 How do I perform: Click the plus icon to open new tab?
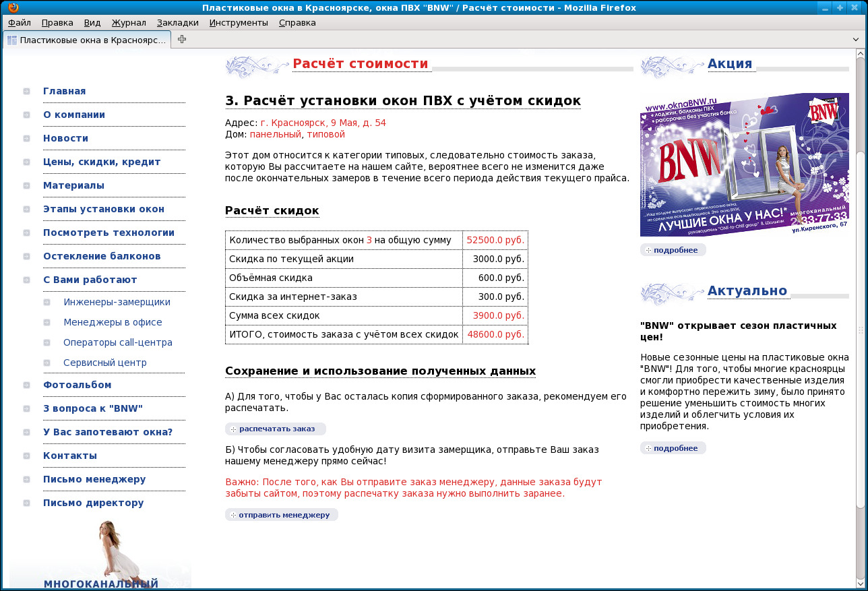click(x=182, y=39)
